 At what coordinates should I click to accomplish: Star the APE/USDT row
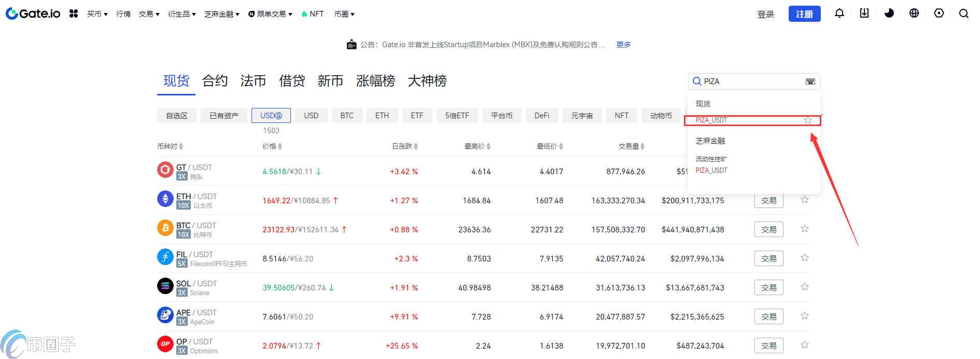(804, 316)
